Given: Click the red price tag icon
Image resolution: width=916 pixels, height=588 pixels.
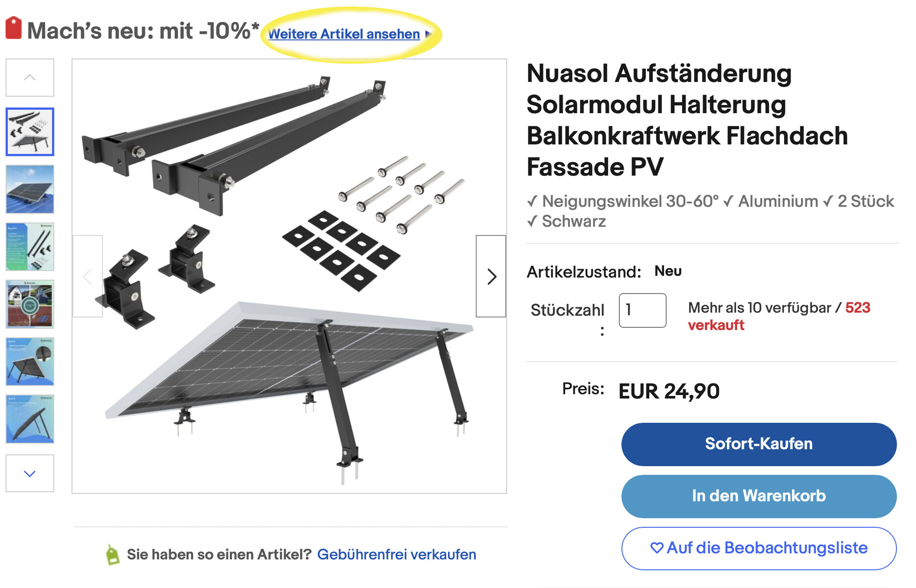Looking at the screenshot, I should (14, 28).
